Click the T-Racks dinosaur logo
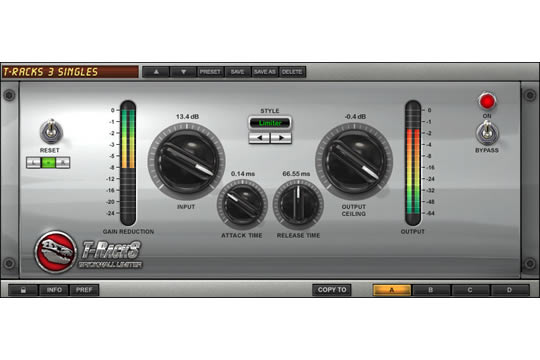The image size is (540, 360). (x=55, y=252)
